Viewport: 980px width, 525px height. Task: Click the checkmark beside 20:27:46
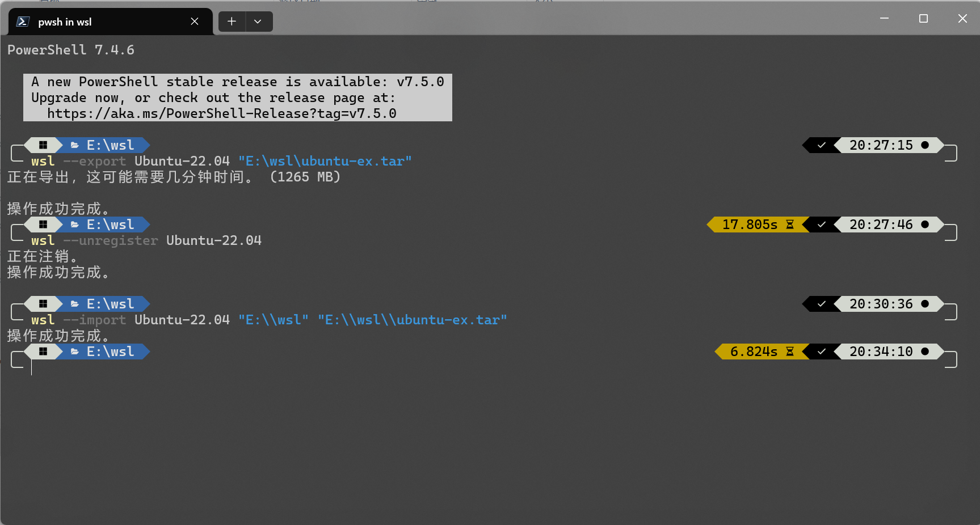coord(822,225)
